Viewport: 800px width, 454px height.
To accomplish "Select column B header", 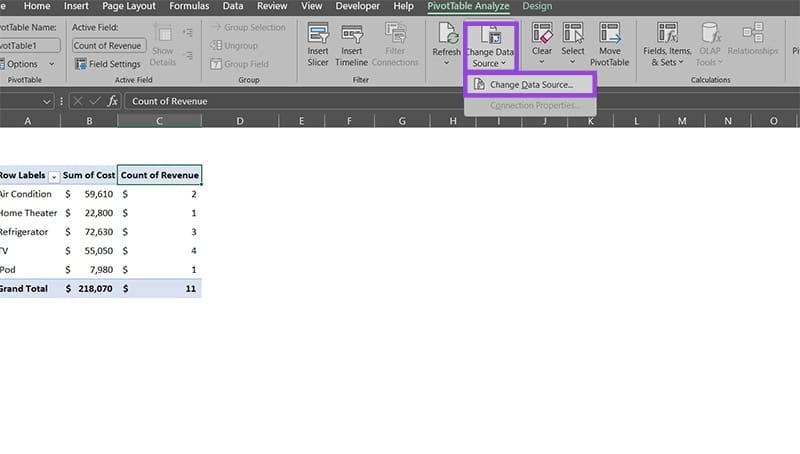I will [x=89, y=121].
